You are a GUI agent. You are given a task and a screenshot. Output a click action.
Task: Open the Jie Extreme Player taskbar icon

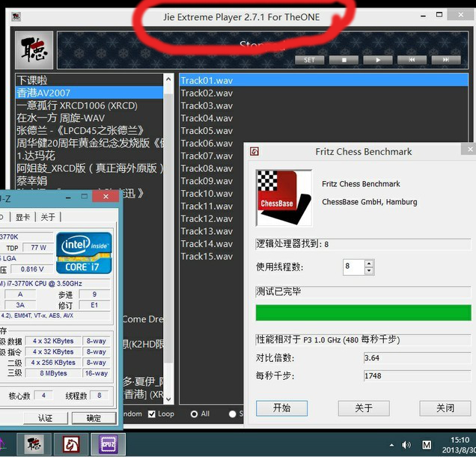34,444
